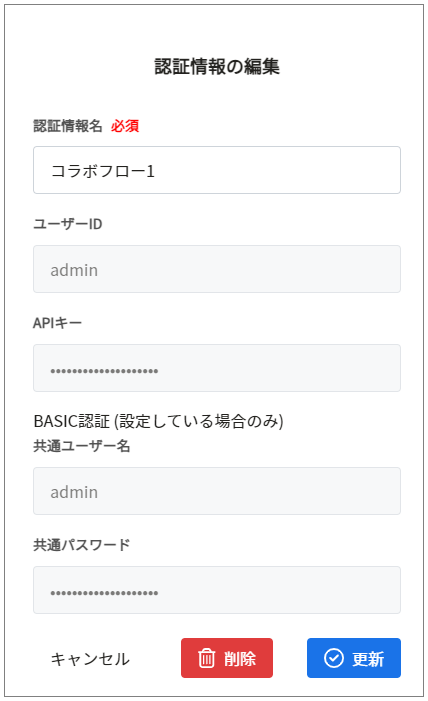
Task: Click the 認証情報の編集 dialog title
Action: (217, 67)
